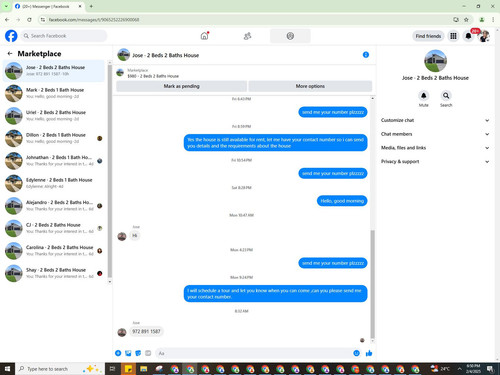Open Uriel - 2 Beds 2 Baths House conversation
The height and width of the screenshot is (375, 500).
click(x=54, y=116)
